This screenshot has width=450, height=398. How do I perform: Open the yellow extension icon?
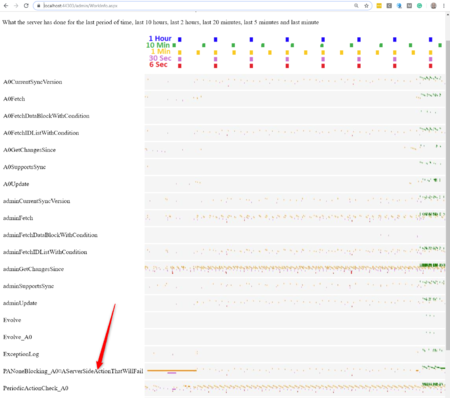379,6
